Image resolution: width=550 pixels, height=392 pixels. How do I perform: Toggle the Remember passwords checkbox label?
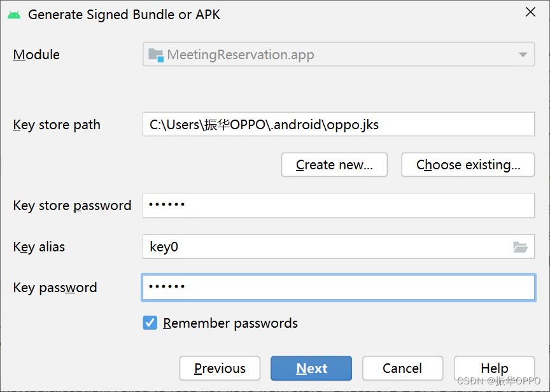coord(230,323)
